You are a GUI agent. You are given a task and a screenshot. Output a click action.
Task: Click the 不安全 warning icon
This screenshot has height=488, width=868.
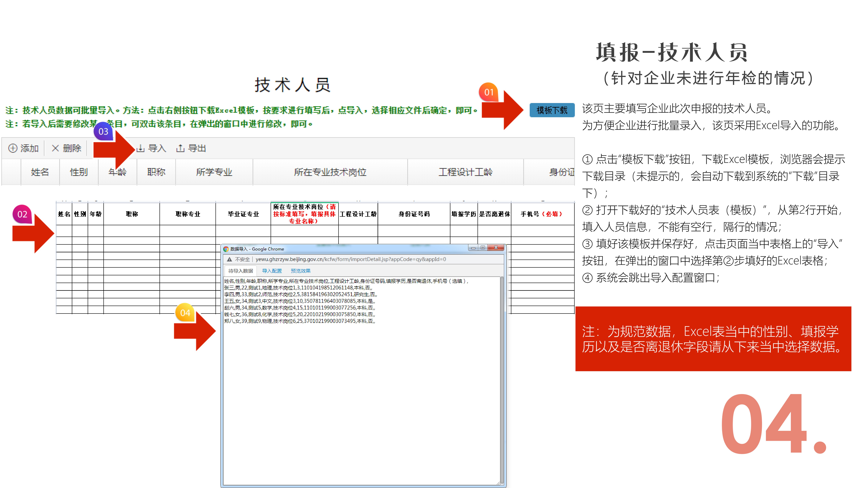pos(229,259)
